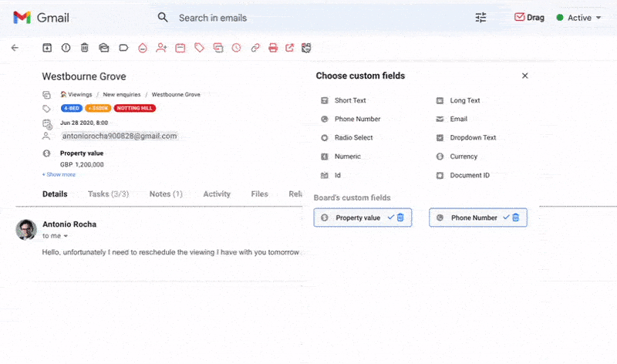Expand card details with Show more
Viewport: 617px width, 364px height.
tap(59, 174)
